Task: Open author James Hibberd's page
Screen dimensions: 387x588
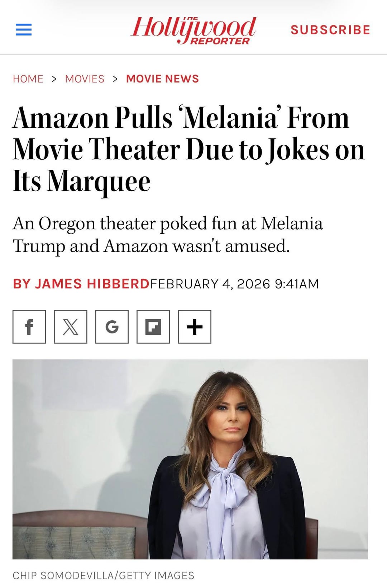Action: coord(81,284)
